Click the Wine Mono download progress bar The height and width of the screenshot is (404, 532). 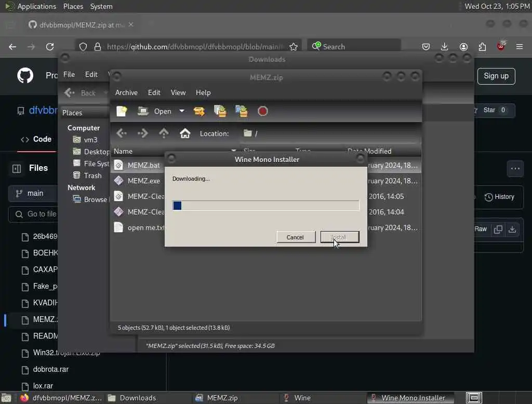(x=265, y=206)
